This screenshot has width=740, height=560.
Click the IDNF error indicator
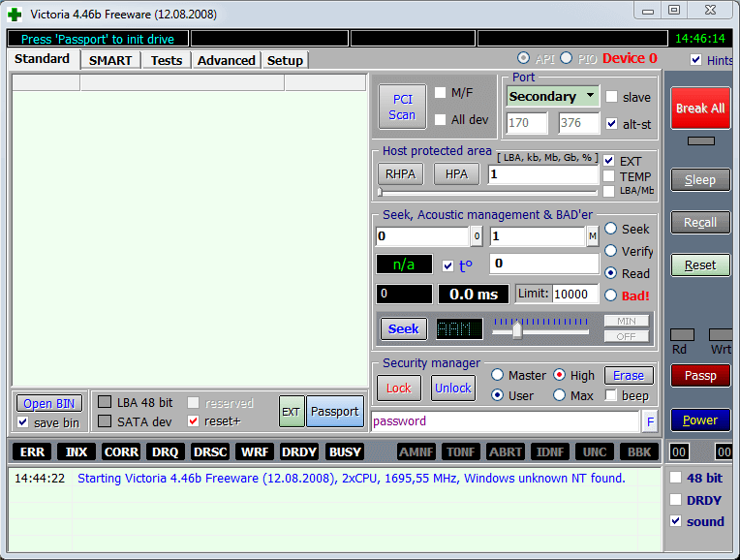tap(550, 451)
